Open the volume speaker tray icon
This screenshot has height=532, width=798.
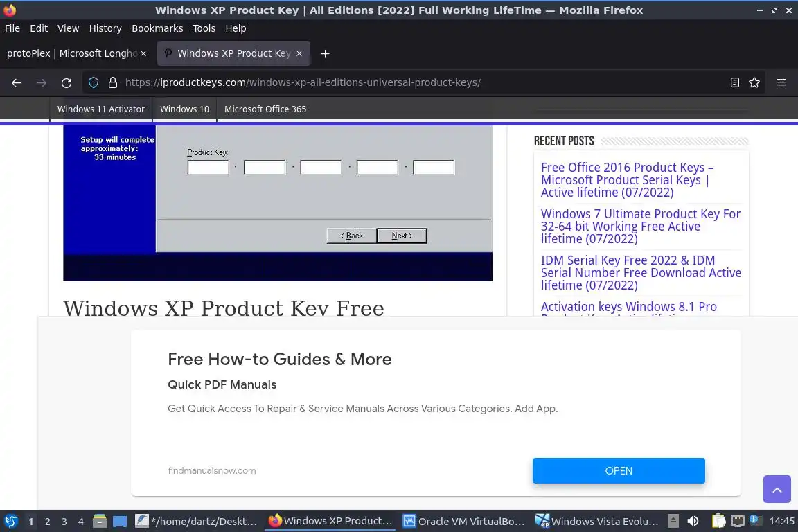693,521
